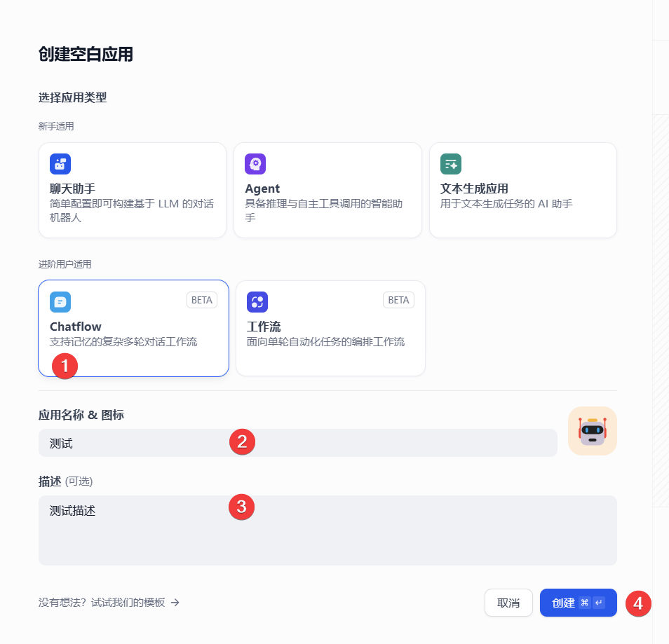
Task: Click the arrow next to template link
Action: (x=175, y=603)
